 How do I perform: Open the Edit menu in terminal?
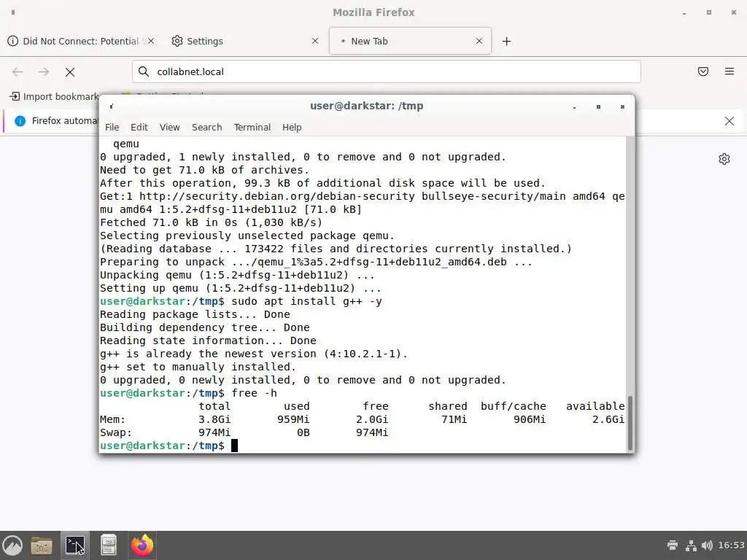click(x=139, y=127)
